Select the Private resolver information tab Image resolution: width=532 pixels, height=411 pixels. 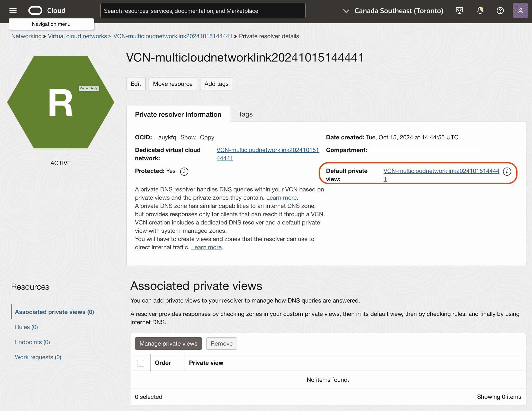click(x=178, y=115)
